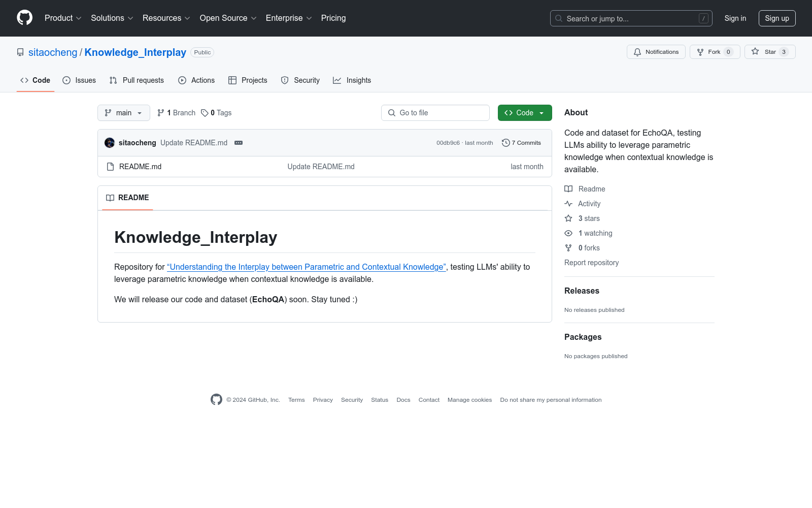The height and width of the screenshot is (508, 812).
Task: Open commit hash 00db9c6
Action: coord(448,143)
